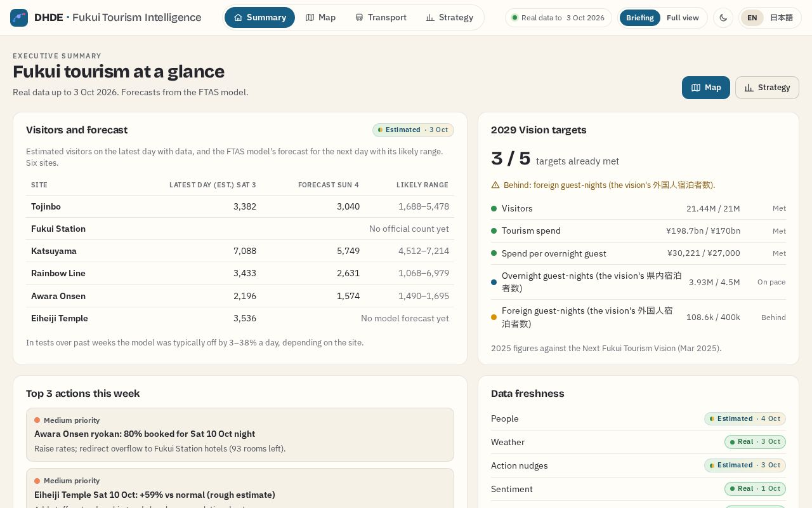The image size is (812, 508).
Task: Click the Awara Onsen site name in the table
Action: click(58, 296)
